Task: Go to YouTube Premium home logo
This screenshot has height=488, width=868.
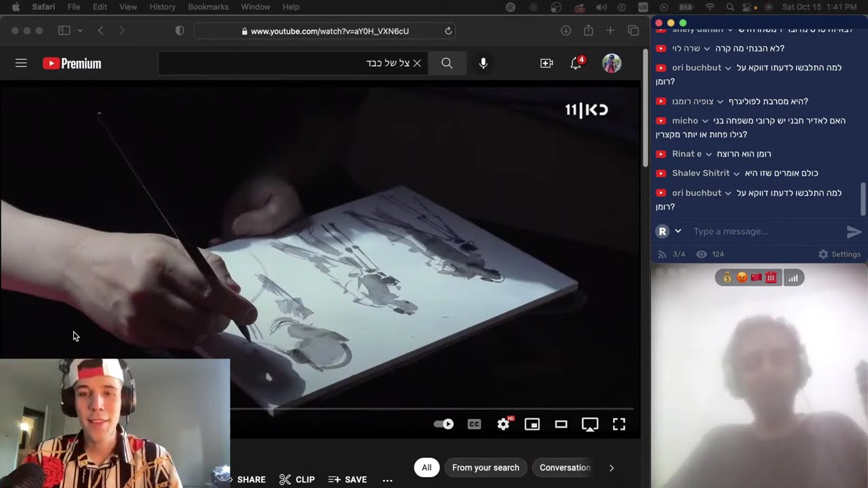Action: pyautogui.click(x=72, y=64)
